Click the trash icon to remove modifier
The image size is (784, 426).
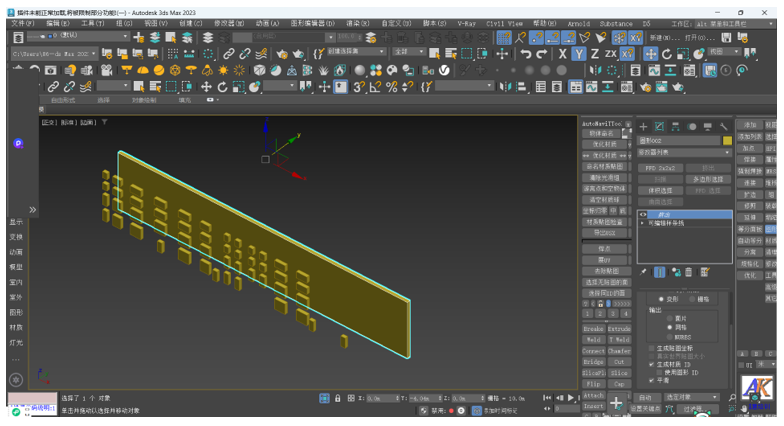coord(689,272)
